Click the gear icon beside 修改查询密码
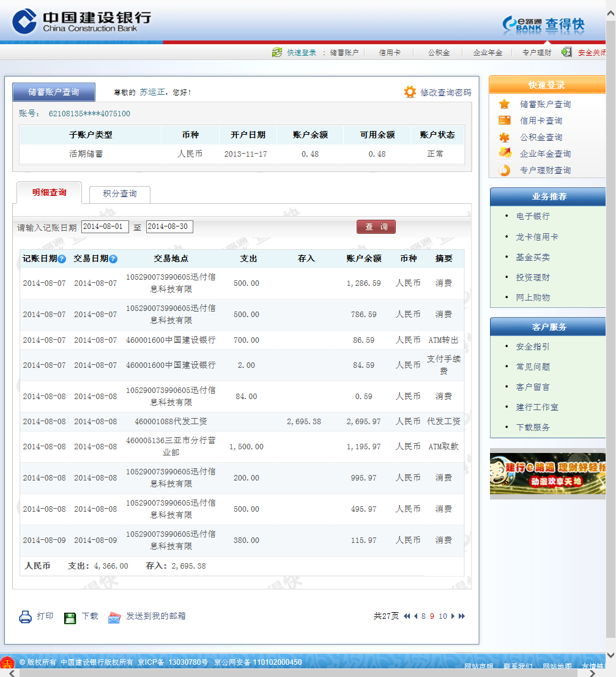Screen dimensions: 616x677 coord(410,92)
